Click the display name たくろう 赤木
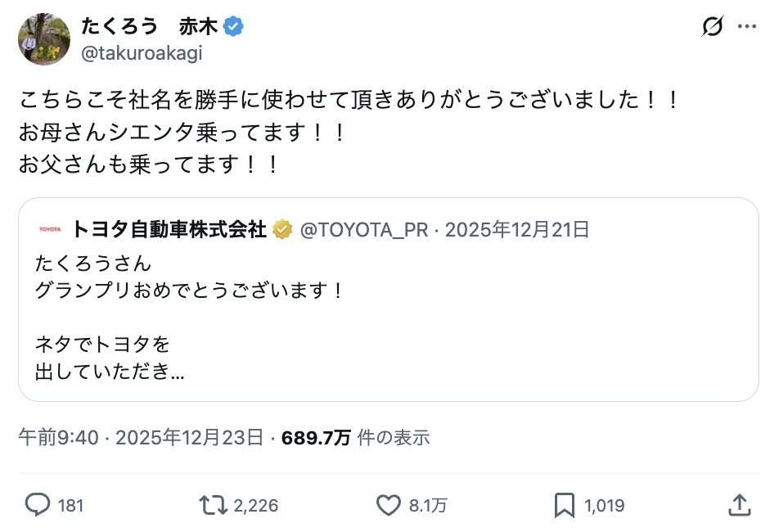 149,27
